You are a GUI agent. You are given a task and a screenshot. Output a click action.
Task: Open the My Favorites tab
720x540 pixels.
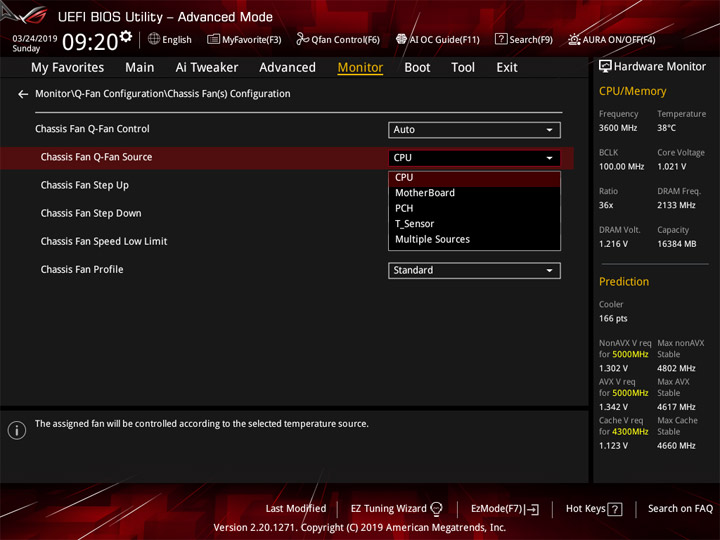point(68,68)
